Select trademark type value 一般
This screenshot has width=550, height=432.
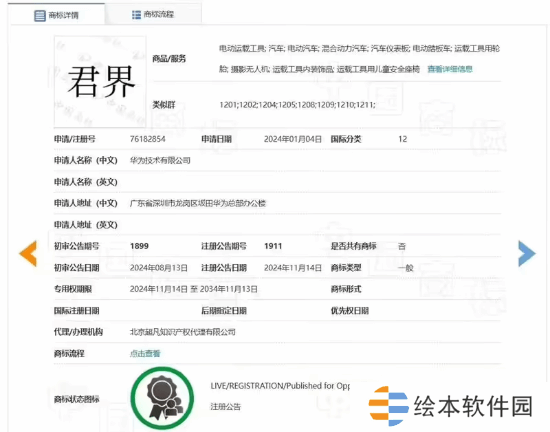click(x=406, y=268)
